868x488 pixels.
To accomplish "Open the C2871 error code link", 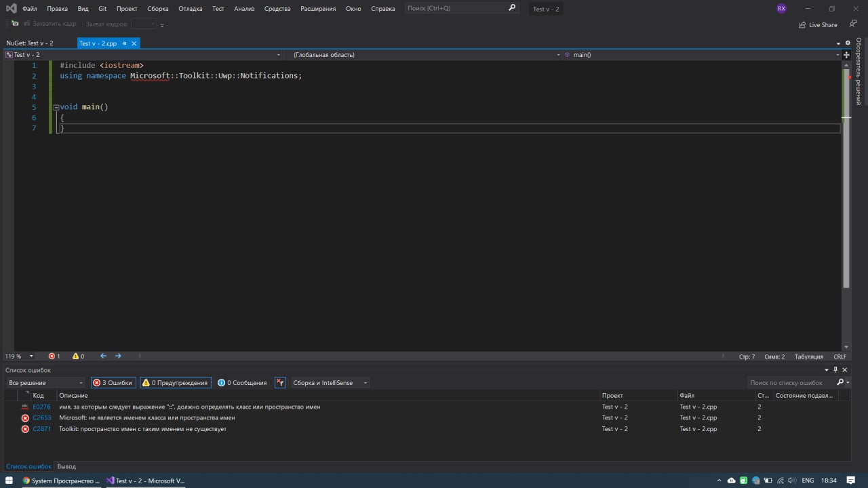I will click(x=41, y=429).
